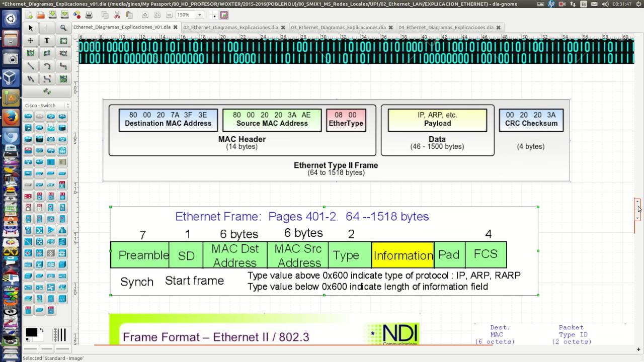Image resolution: width=644 pixels, height=362 pixels.
Task: Toggle object snapping in the toolbar
Action: click(224, 15)
